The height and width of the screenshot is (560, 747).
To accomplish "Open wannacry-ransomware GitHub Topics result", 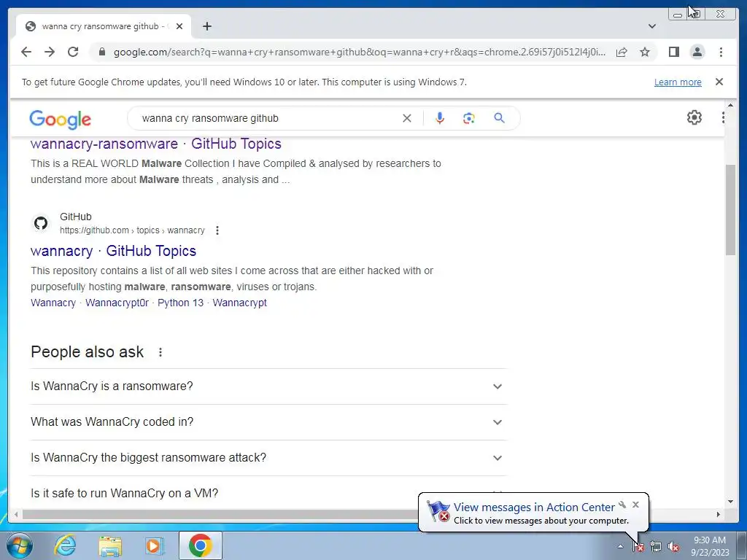I will coord(156,144).
